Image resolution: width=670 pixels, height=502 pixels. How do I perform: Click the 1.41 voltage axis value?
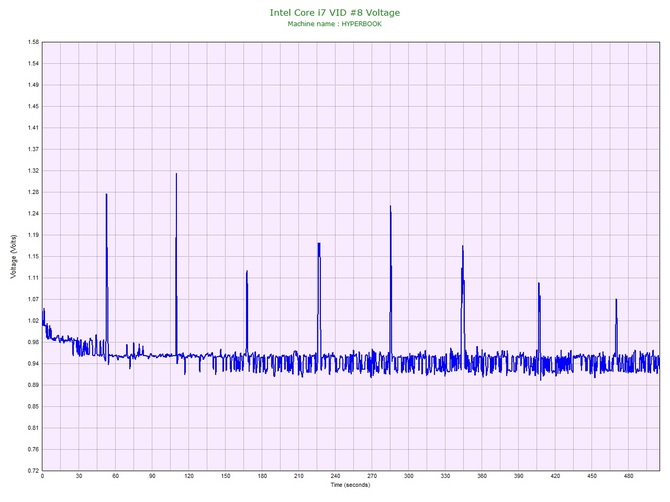coord(33,128)
